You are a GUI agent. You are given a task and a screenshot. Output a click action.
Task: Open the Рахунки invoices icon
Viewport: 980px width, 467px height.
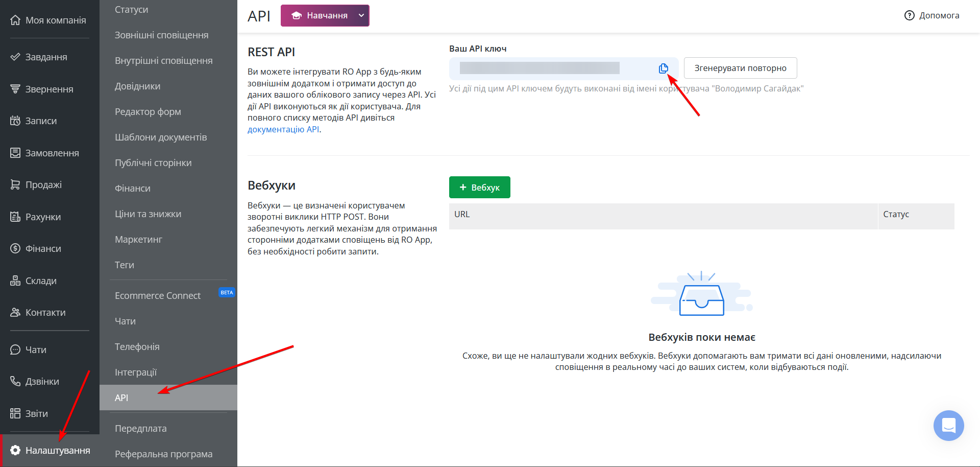point(15,216)
